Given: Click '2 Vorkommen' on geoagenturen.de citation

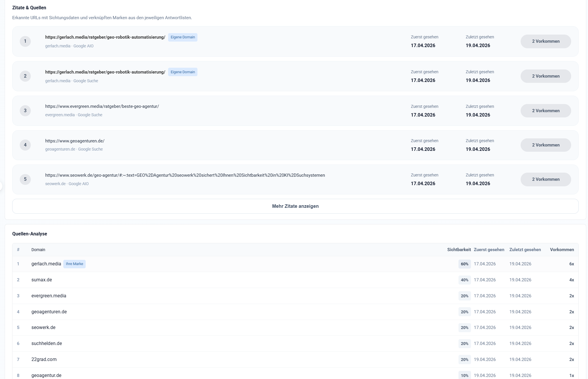Looking at the screenshot, I should 545,145.
